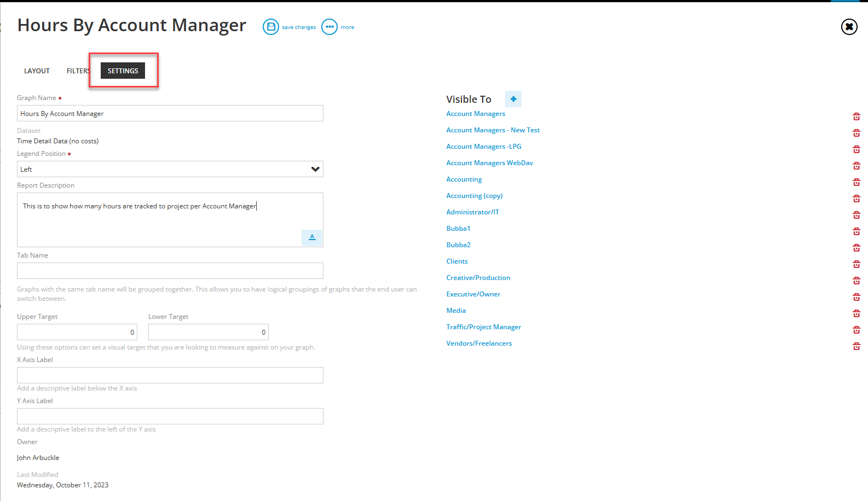Open the Executive/Owner link
The height and width of the screenshot is (501, 868).
473,294
